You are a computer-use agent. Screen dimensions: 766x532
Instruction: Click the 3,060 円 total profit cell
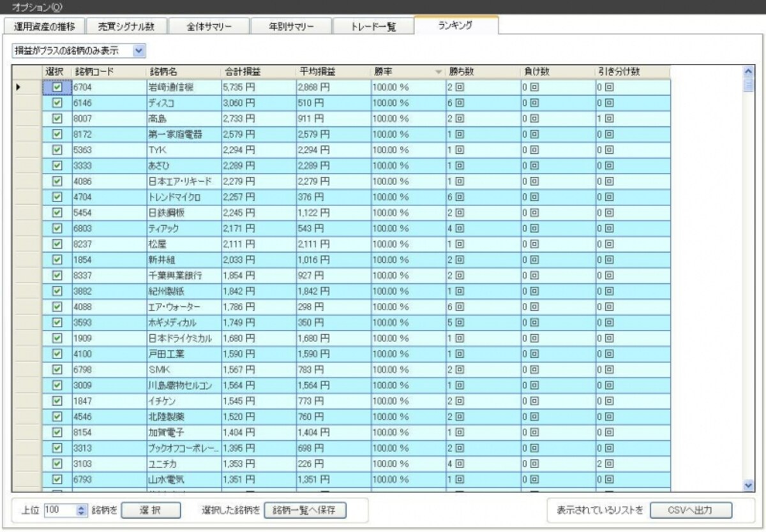[258, 103]
